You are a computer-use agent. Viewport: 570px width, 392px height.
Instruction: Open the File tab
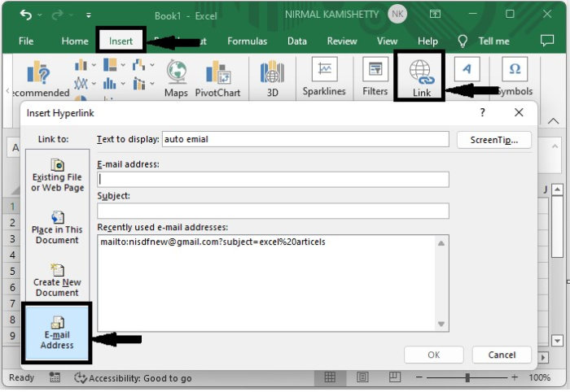coord(26,41)
